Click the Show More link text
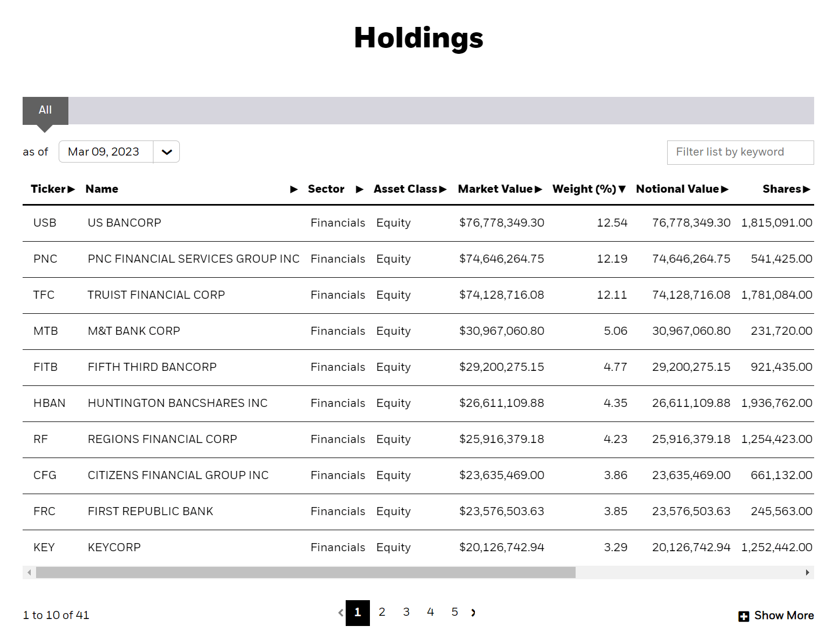Image resolution: width=840 pixels, height=640 pixels. [x=784, y=615]
